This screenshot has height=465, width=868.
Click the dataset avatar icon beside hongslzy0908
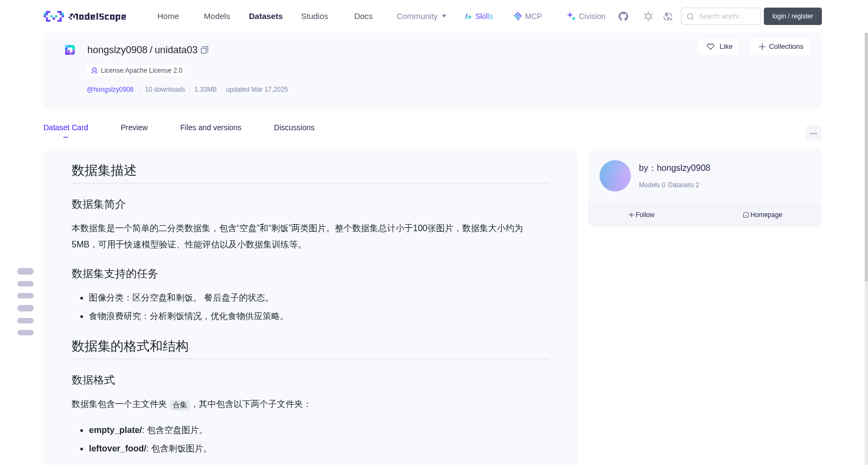70,50
